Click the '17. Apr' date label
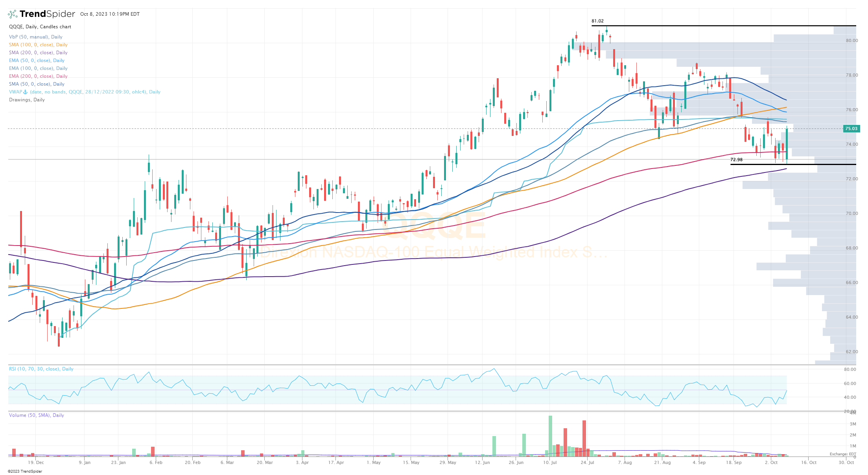Screen dimensions: 868x475 pyautogui.click(x=336, y=462)
